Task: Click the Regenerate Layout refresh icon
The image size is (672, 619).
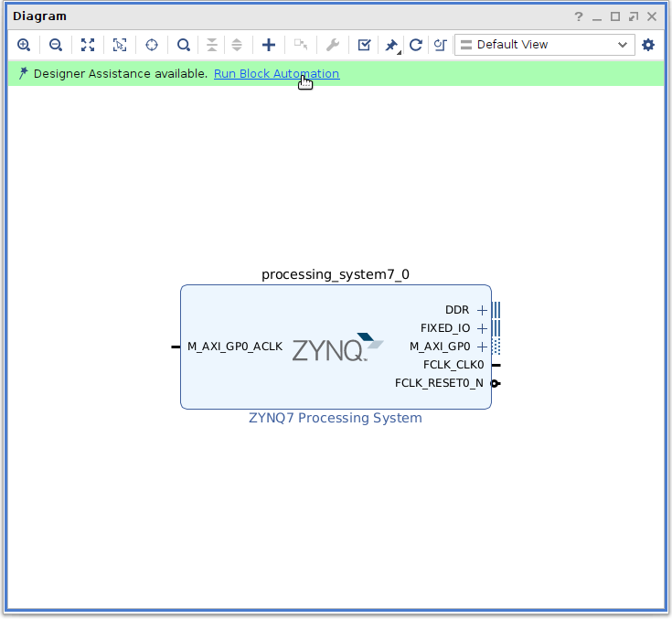Action: tap(416, 45)
